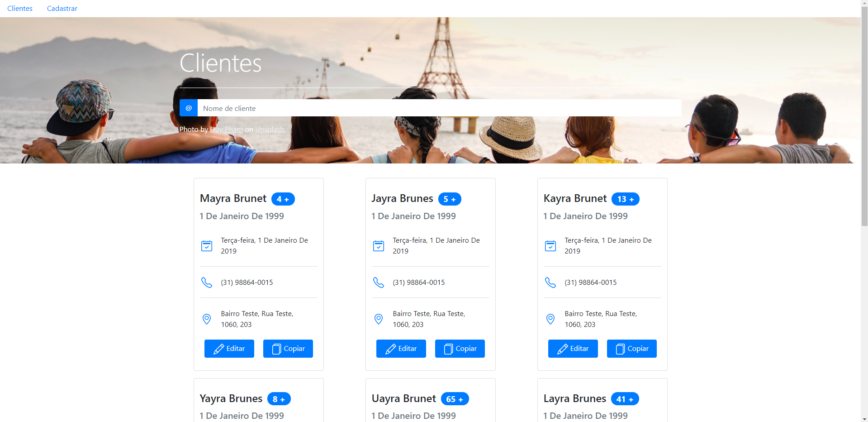Open the Duy Pham photographer link

coord(226,129)
